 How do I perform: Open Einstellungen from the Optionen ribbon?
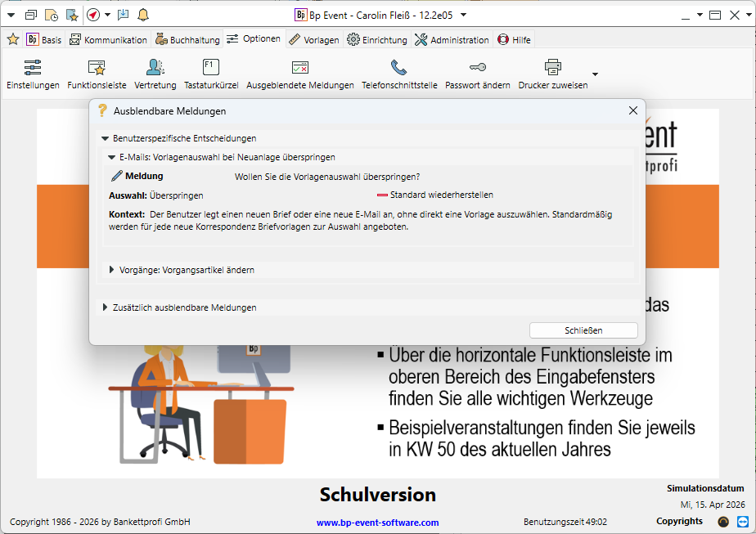click(x=33, y=68)
